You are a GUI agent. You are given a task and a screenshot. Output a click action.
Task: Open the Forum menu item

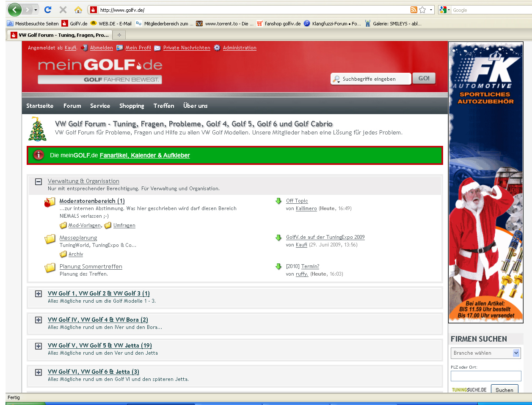pos(72,106)
